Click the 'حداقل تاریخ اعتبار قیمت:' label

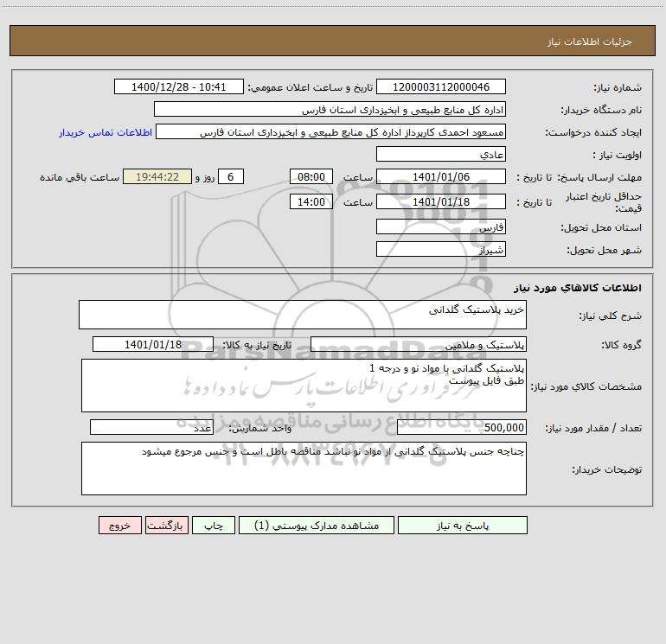point(604,202)
